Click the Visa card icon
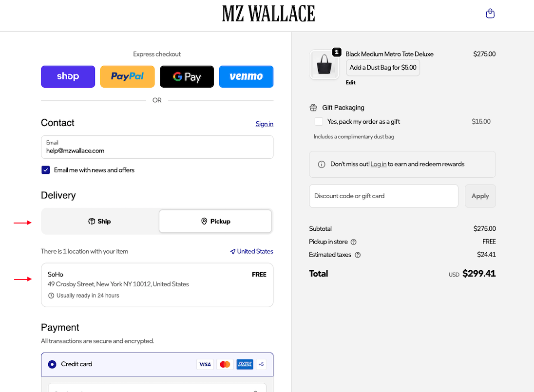534x392 pixels. tap(205, 364)
